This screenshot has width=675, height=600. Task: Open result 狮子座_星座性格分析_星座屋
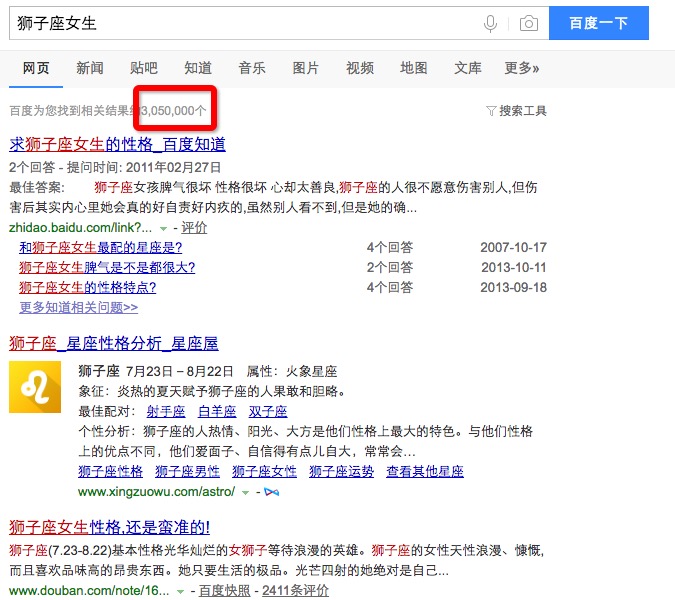click(114, 343)
